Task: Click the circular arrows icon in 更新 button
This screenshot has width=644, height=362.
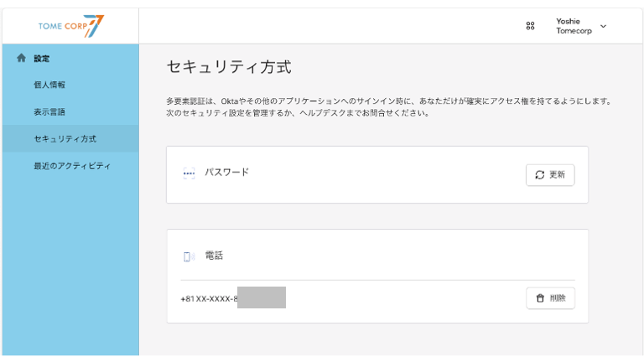Action: 540,175
